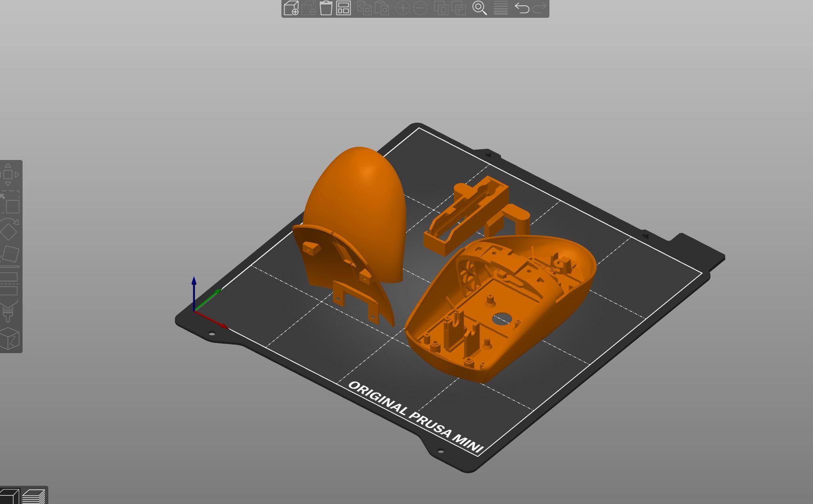Select the Move gizmo tool
This screenshot has height=504, width=813.
9,175
